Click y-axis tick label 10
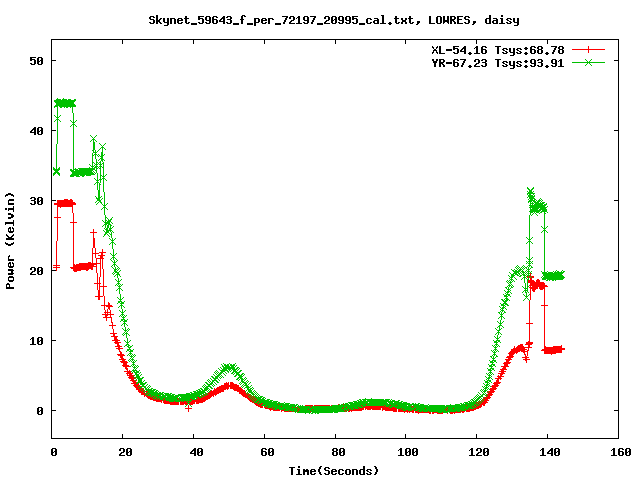The image size is (640, 480). coord(36,341)
